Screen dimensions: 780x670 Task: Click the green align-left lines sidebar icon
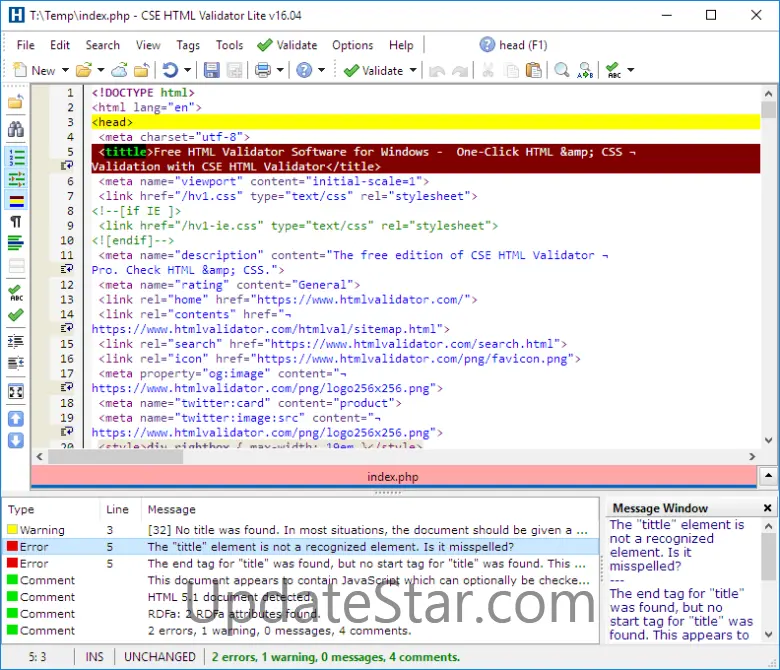pyautogui.click(x=16, y=244)
